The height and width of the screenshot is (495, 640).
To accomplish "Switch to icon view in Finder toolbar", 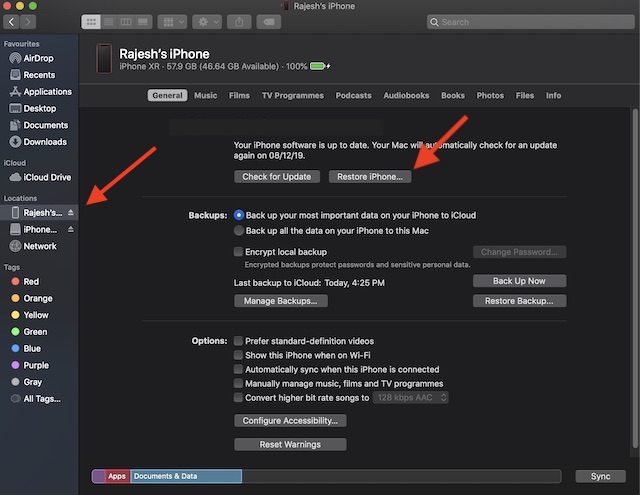I will click(x=91, y=22).
